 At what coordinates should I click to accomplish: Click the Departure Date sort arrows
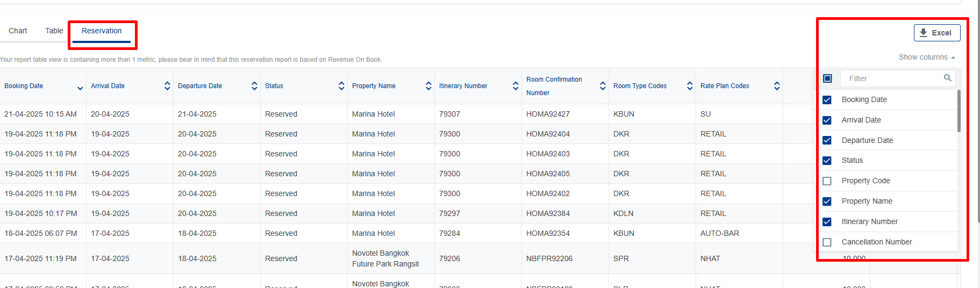coord(254,86)
